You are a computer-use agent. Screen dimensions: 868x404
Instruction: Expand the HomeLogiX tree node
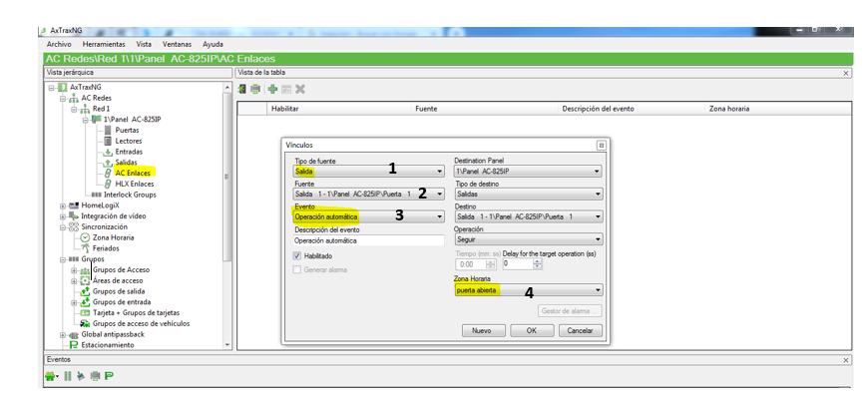click(63, 205)
